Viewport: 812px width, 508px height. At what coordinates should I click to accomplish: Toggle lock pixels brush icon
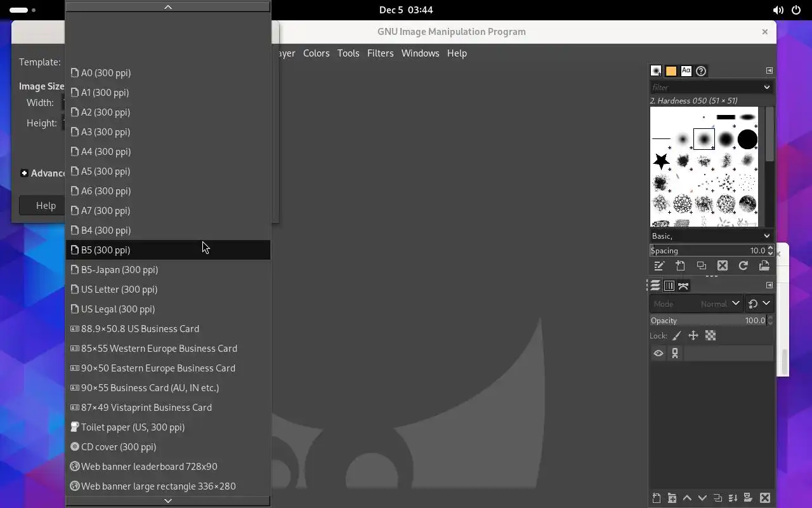[x=677, y=336]
